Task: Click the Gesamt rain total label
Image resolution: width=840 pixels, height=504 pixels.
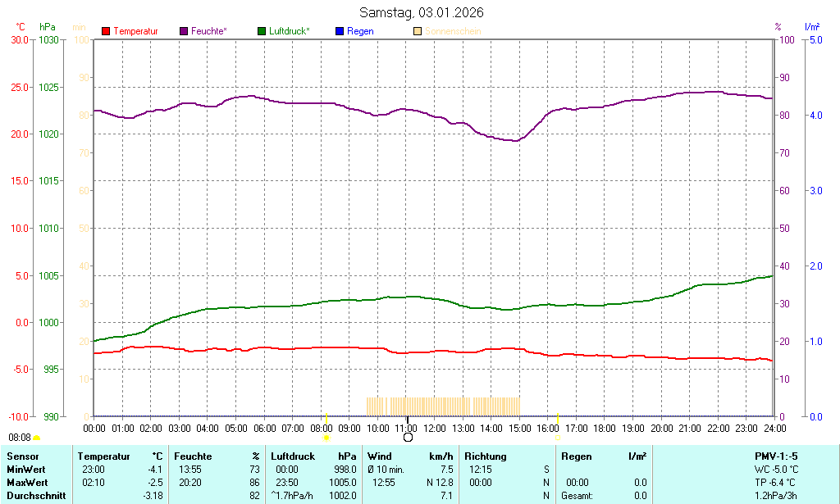Action: [577, 496]
